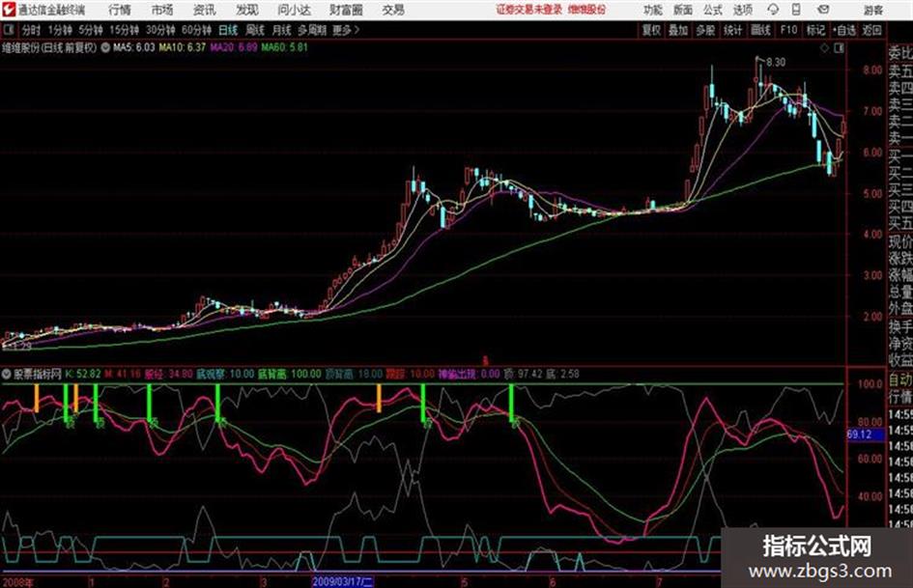Screen dimensions: 913x588
Task: Open the 财富圈 menu
Action: point(346,10)
